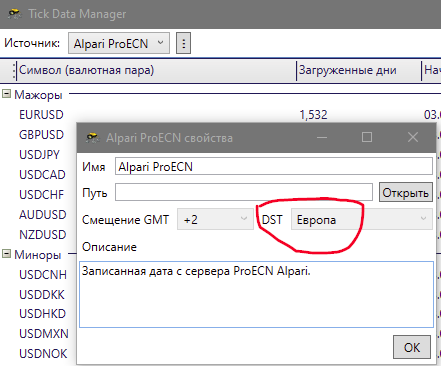The height and width of the screenshot is (366, 441).
Task: Click inside the Описание text area
Action: [x=256, y=295]
